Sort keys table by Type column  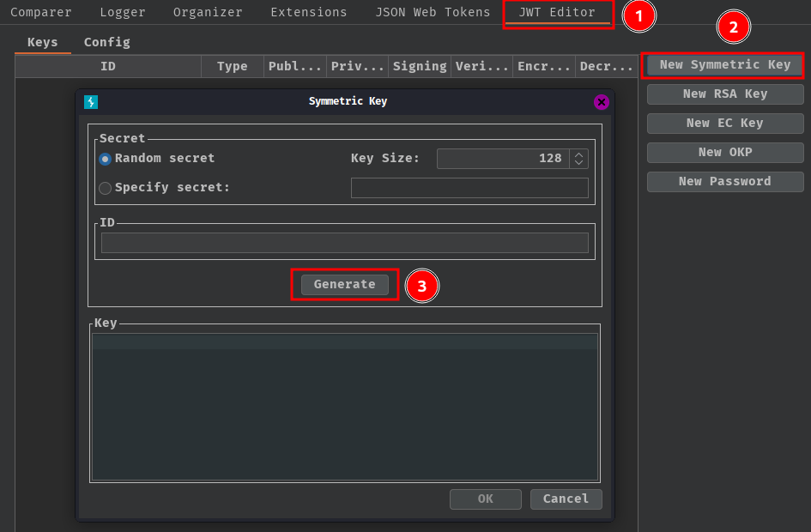(x=233, y=66)
